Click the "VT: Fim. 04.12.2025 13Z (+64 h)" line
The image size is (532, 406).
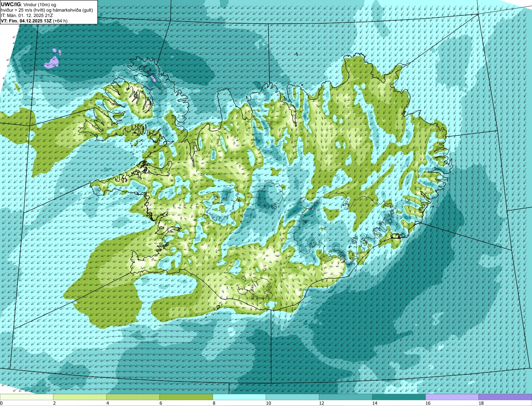(x=34, y=21)
